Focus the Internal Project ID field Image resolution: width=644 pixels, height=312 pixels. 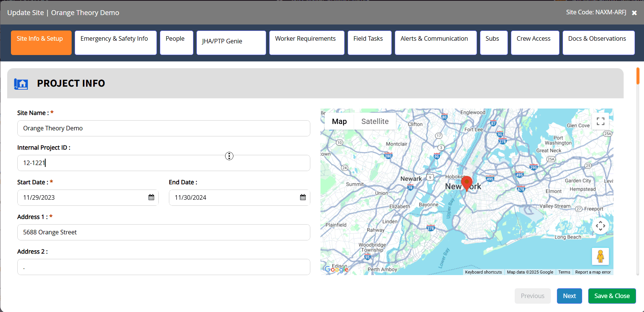[x=164, y=163]
